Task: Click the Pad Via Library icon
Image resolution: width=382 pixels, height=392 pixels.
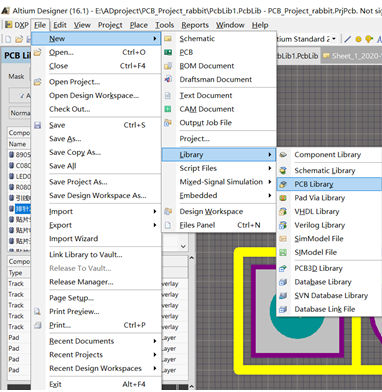Action: click(x=283, y=198)
